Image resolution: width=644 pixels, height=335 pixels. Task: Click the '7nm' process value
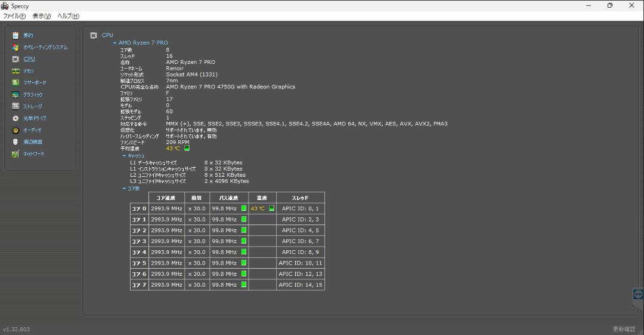click(172, 81)
